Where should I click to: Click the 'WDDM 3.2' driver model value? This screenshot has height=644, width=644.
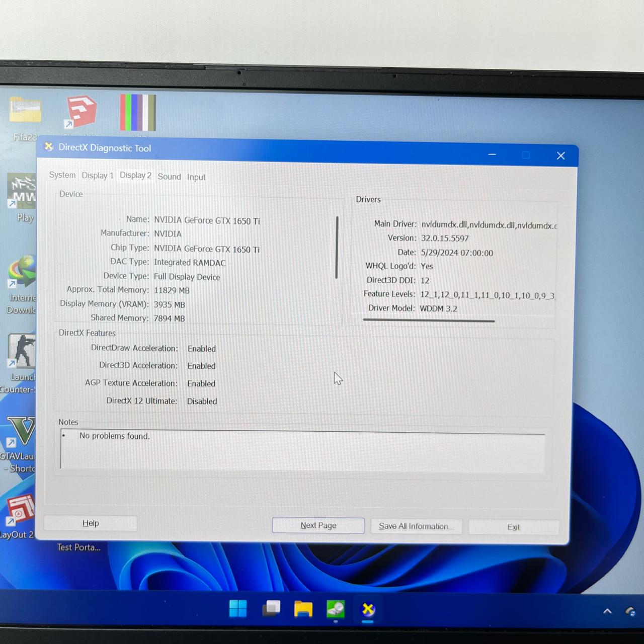(x=439, y=308)
